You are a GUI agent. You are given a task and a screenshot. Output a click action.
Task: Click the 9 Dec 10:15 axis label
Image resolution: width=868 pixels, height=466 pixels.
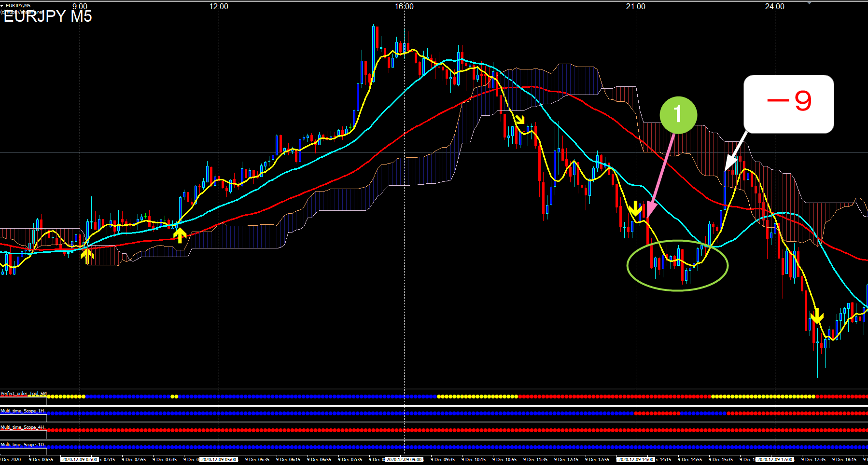pyautogui.click(x=474, y=460)
